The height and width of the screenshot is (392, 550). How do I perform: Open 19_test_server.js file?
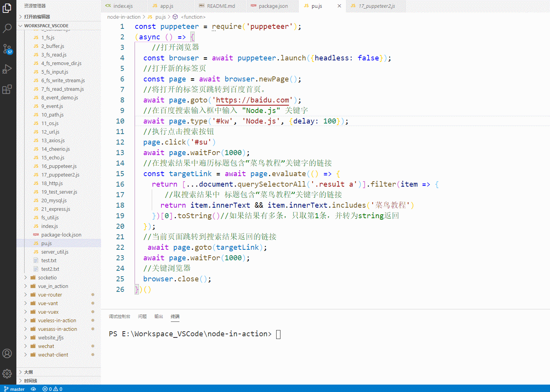point(59,192)
